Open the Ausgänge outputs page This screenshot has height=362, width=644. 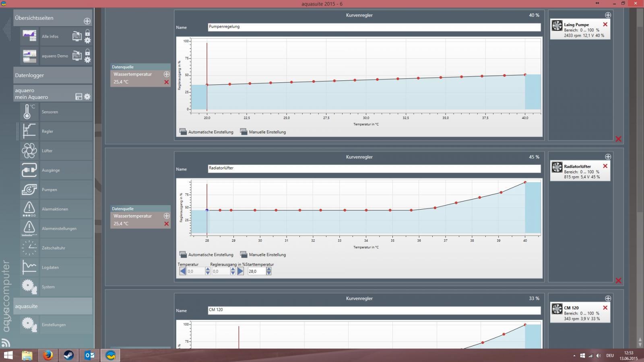pos(56,170)
